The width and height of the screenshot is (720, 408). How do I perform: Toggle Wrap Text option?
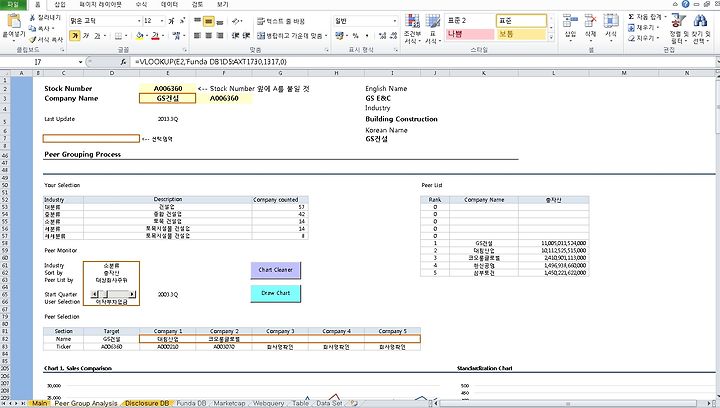pyautogui.click(x=281, y=21)
